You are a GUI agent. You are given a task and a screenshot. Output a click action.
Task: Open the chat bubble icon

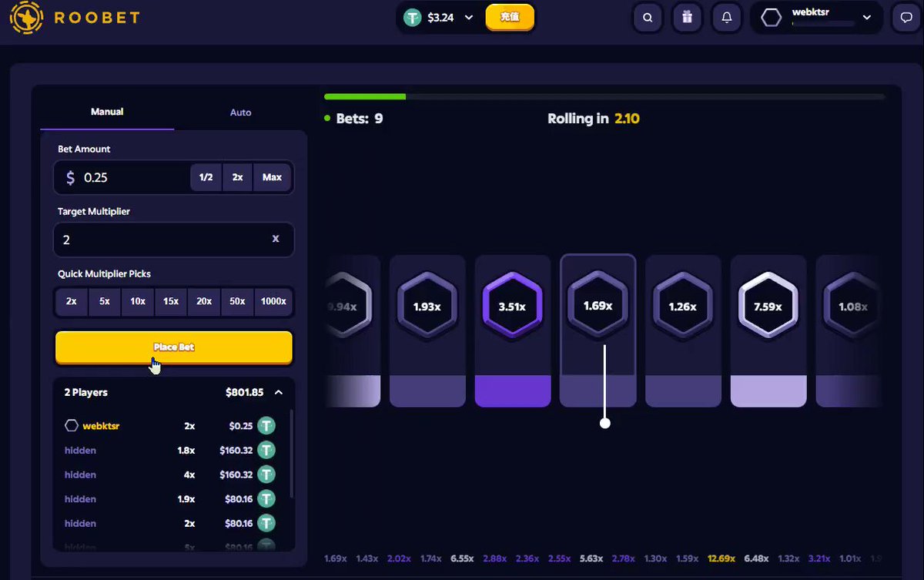click(x=907, y=18)
